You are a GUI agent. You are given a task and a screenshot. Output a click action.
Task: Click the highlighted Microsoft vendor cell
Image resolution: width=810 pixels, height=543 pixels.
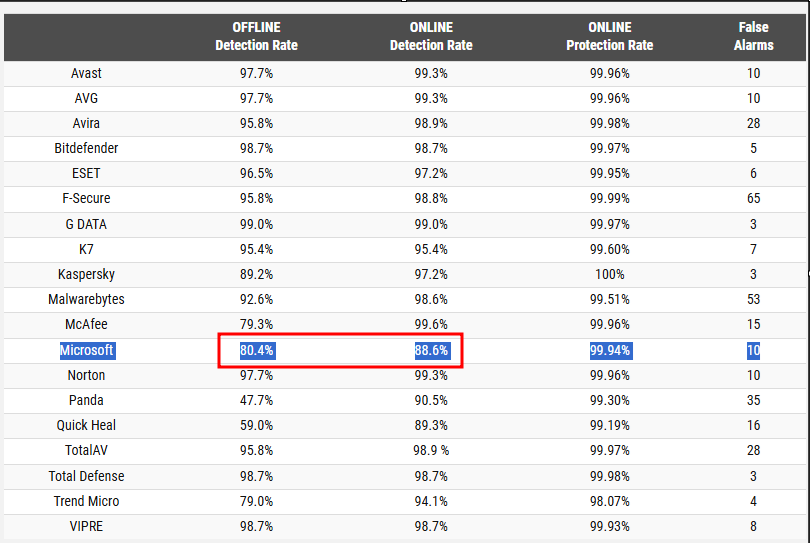(x=87, y=350)
